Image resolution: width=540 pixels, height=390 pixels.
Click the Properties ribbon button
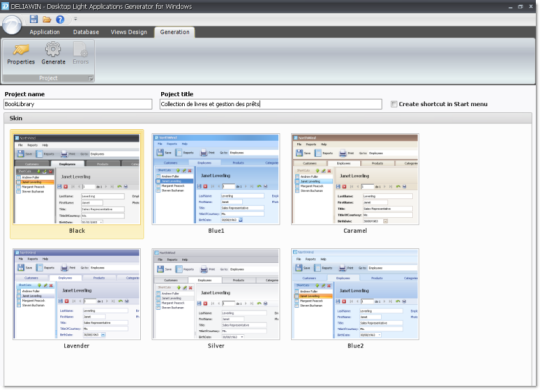click(21, 54)
